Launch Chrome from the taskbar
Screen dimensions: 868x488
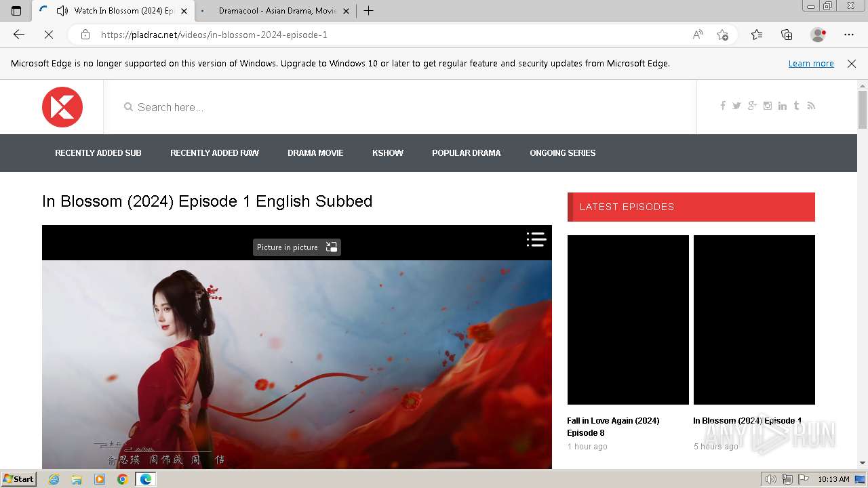click(122, 479)
